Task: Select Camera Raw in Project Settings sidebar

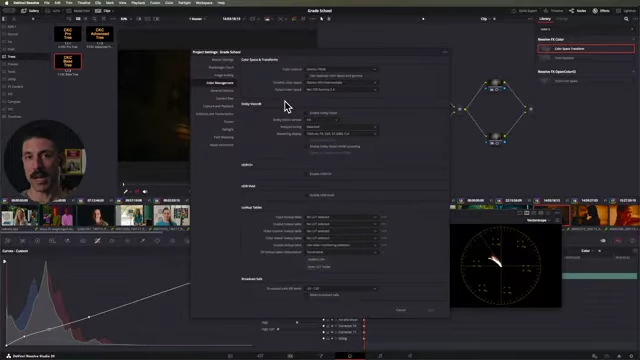Action: [224, 98]
